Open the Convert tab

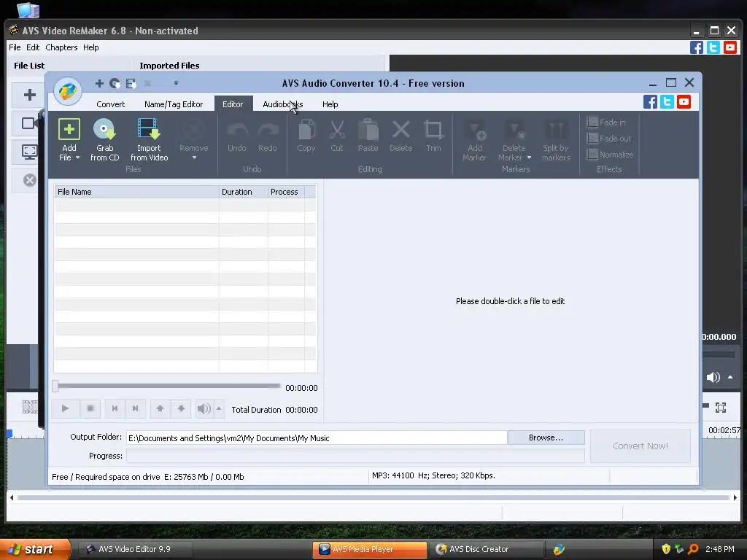(x=111, y=104)
